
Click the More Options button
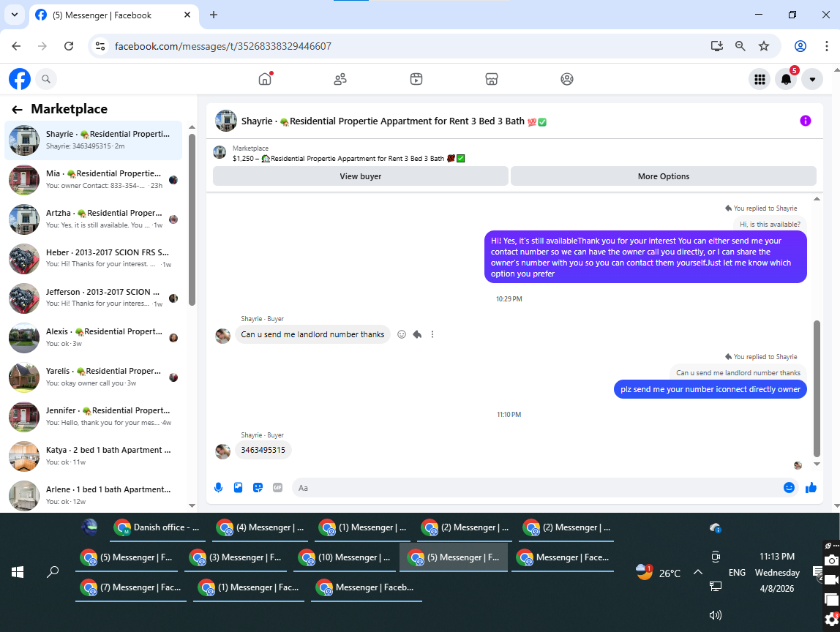pos(663,176)
